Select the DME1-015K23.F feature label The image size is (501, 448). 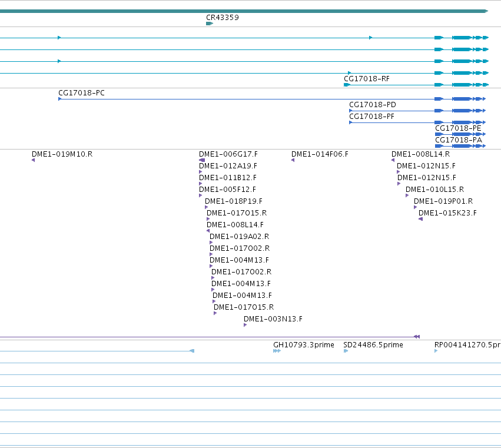(x=447, y=213)
